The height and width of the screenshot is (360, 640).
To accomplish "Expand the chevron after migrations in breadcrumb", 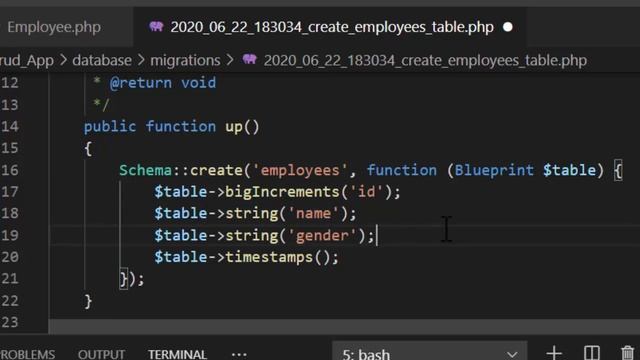I will click(x=230, y=60).
